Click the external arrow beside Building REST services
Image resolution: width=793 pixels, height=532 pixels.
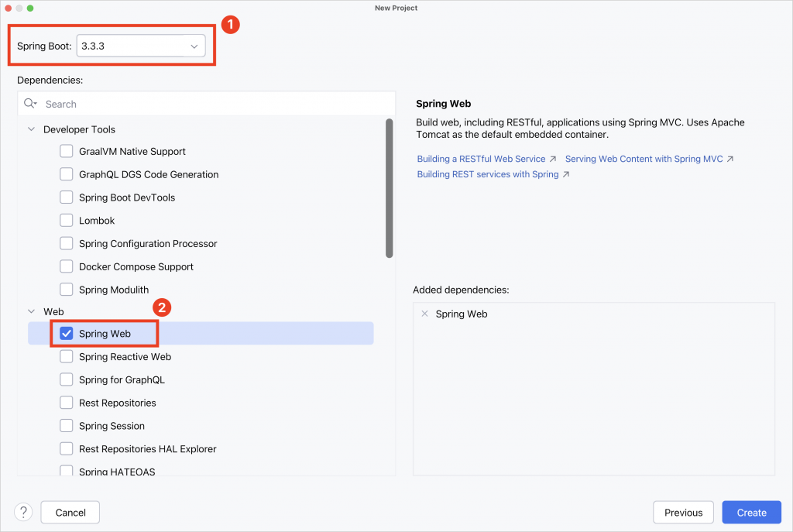point(566,174)
